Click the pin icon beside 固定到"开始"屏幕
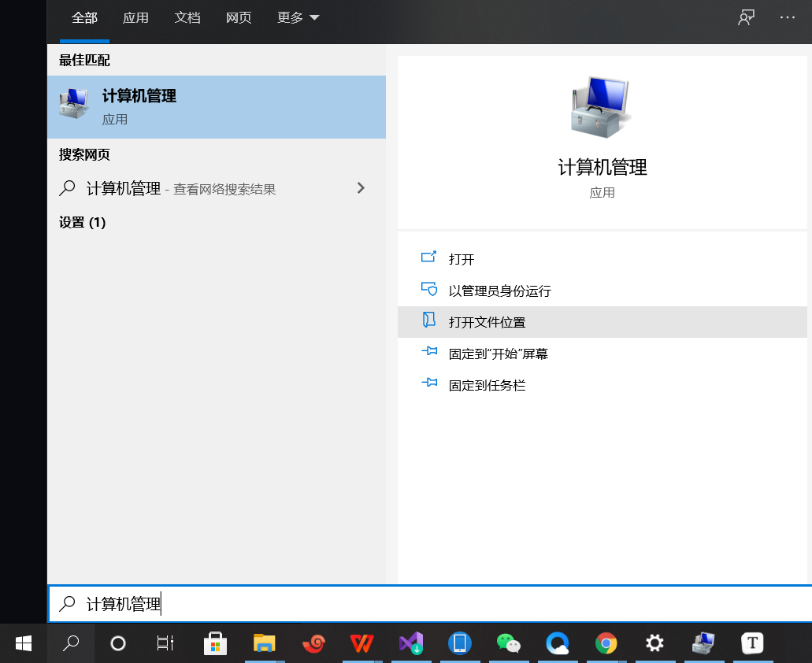This screenshot has width=812, height=663. [429, 351]
